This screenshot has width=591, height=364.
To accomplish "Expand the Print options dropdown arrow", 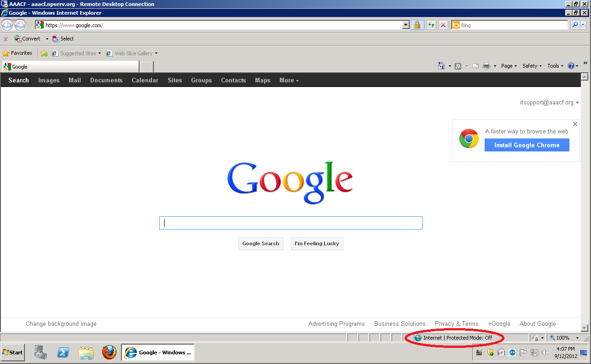I will pos(495,66).
